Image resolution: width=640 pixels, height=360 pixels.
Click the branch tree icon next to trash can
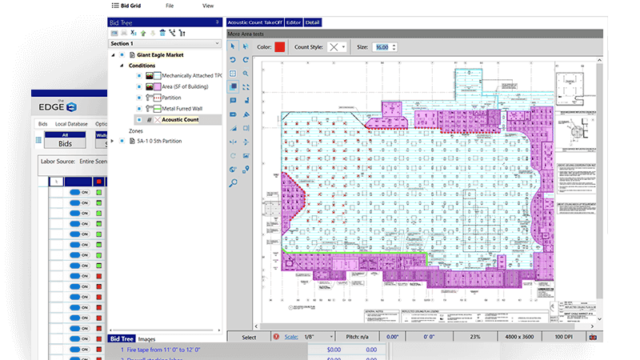tap(172, 33)
